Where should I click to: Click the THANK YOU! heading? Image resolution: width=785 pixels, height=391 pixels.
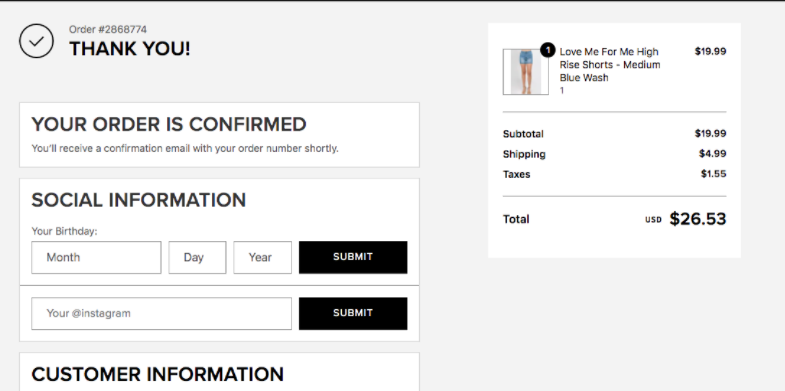[x=130, y=49]
